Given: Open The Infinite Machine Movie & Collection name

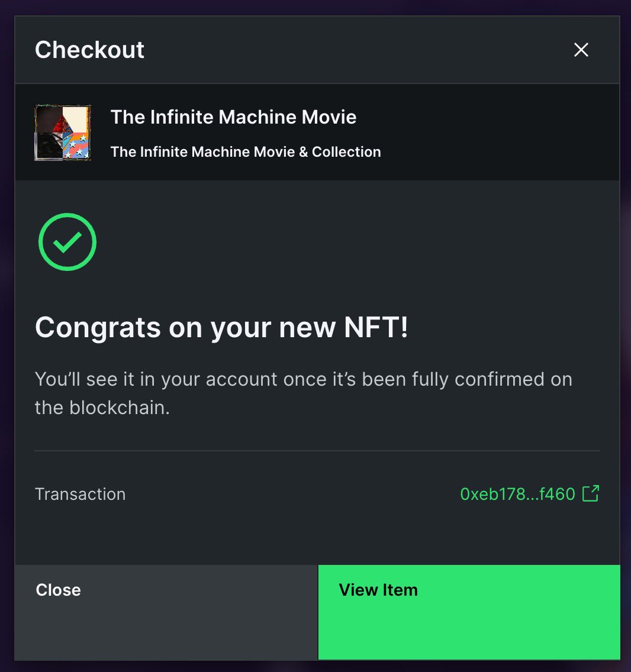Looking at the screenshot, I should pos(246,151).
